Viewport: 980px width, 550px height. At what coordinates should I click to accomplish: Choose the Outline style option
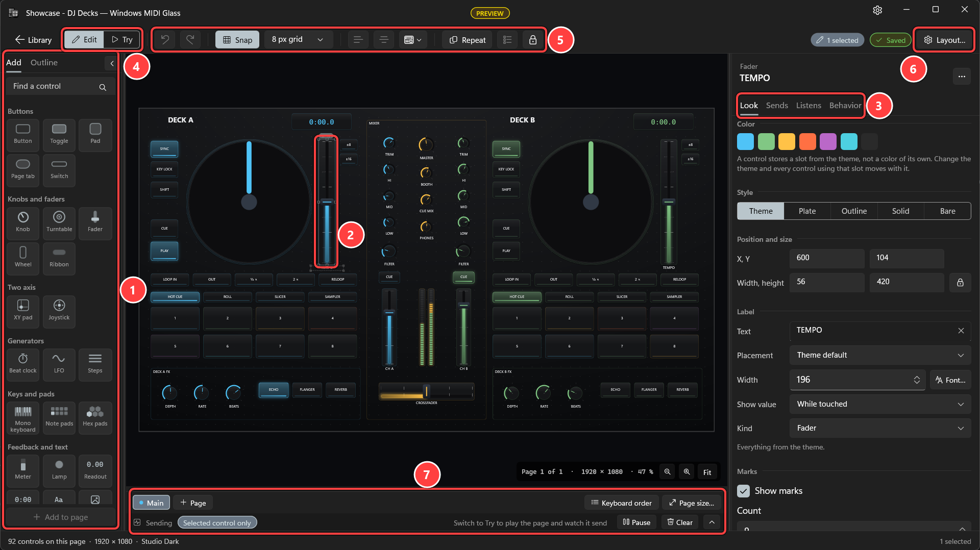(854, 211)
